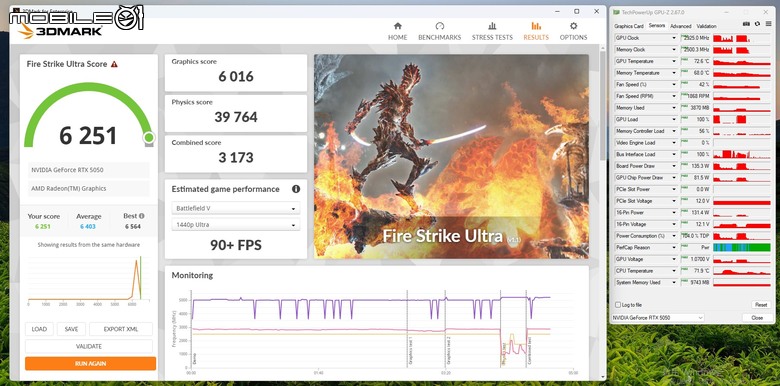The image size is (780, 386).
Task: Expand the Memory Temperature sensor dropdown
Action: click(675, 73)
